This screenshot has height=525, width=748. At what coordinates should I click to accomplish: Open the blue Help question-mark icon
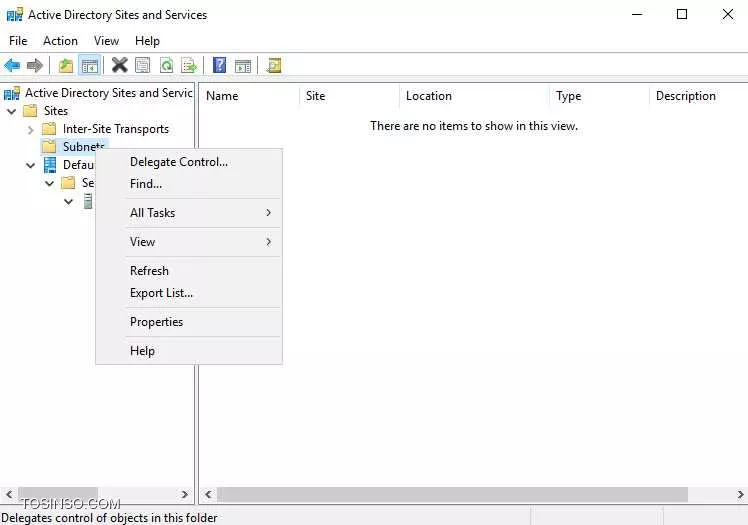click(x=219, y=65)
